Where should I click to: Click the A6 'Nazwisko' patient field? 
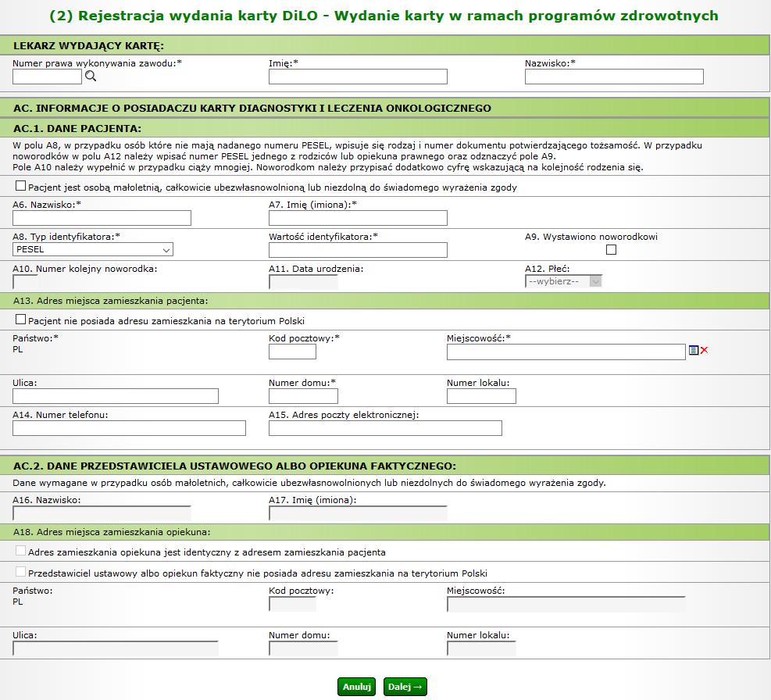click(x=102, y=218)
